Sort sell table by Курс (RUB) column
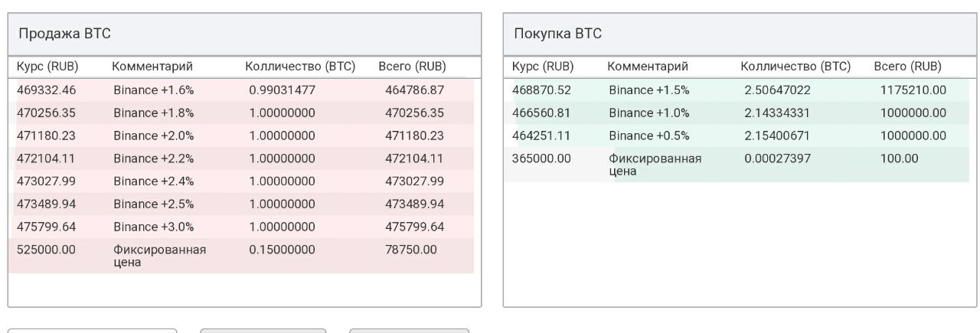The height and width of the screenshot is (333, 980). pyautogui.click(x=47, y=67)
